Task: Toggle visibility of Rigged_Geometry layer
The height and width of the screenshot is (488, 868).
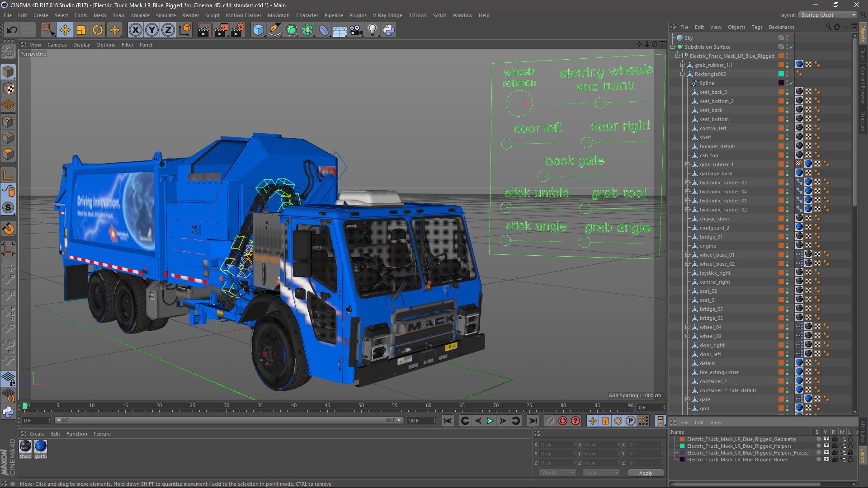Action: [826, 439]
